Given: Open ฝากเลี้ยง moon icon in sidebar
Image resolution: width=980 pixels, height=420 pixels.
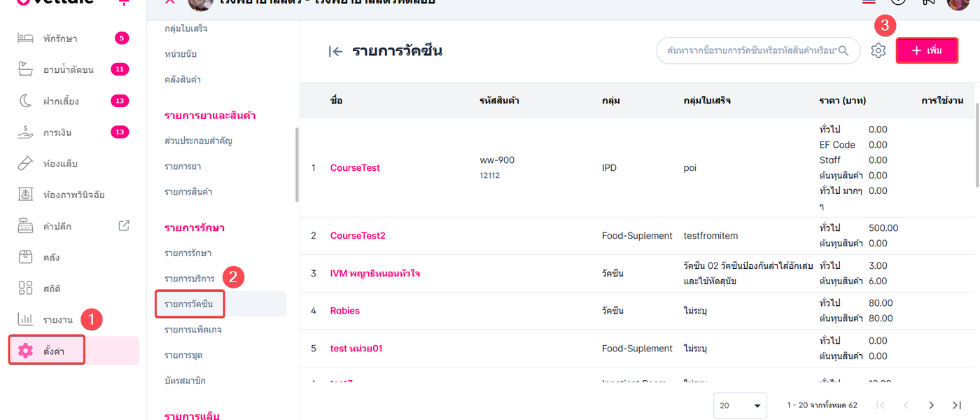Looking at the screenshot, I should point(25,101).
